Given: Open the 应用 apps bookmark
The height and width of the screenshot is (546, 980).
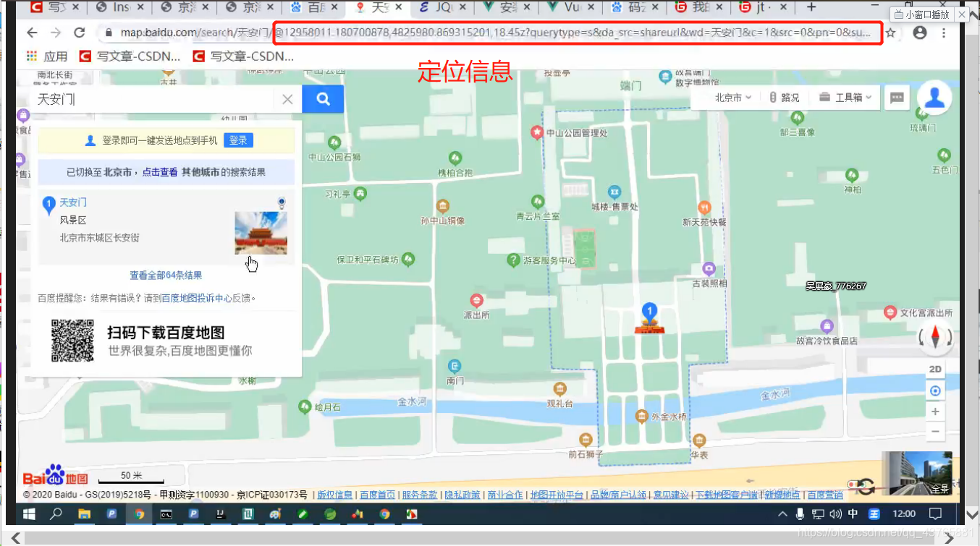Looking at the screenshot, I should (x=46, y=56).
